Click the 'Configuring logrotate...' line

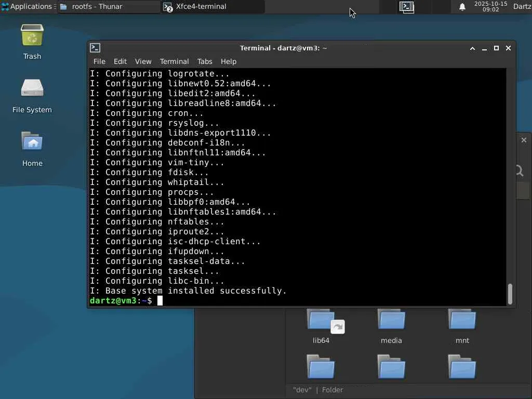(x=167, y=74)
